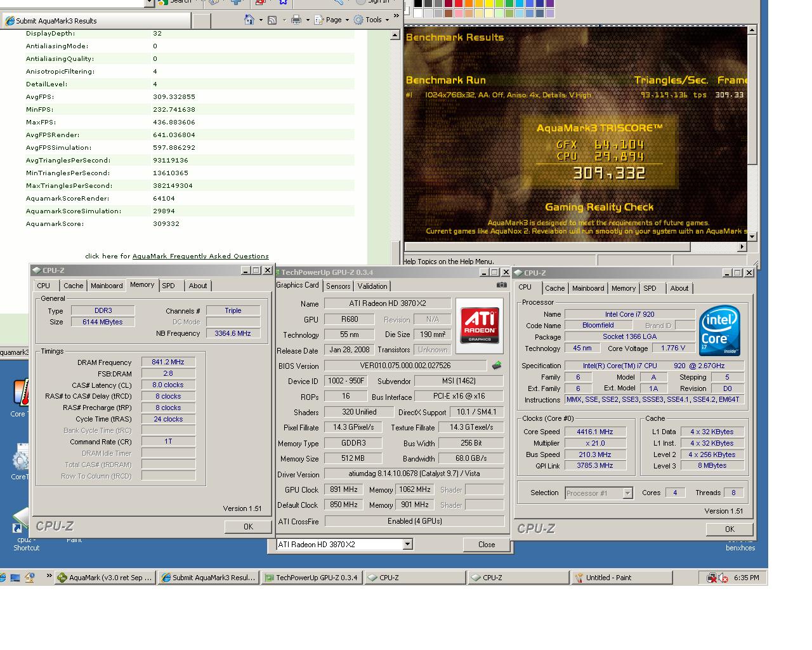
Task: Click Close button in GPU-Z
Action: [x=487, y=545]
